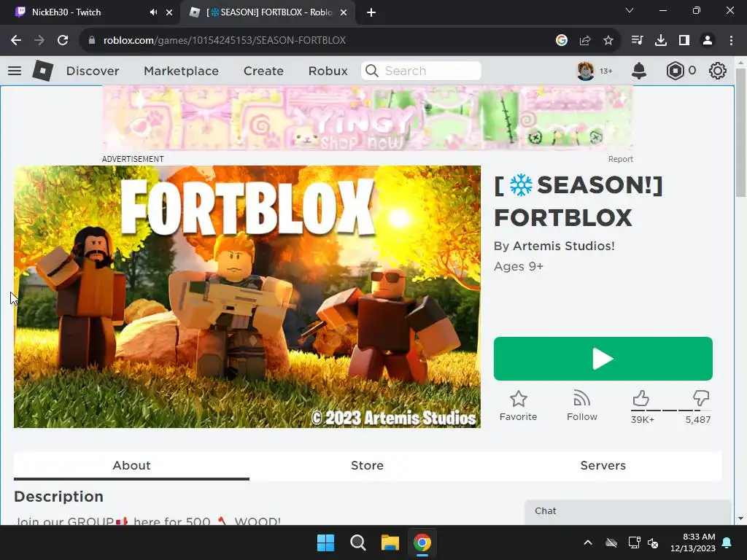Image resolution: width=747 pixels, height=560 pixels.
Task: Open the tab search dropdown chevron
Action: pos(630,10)
